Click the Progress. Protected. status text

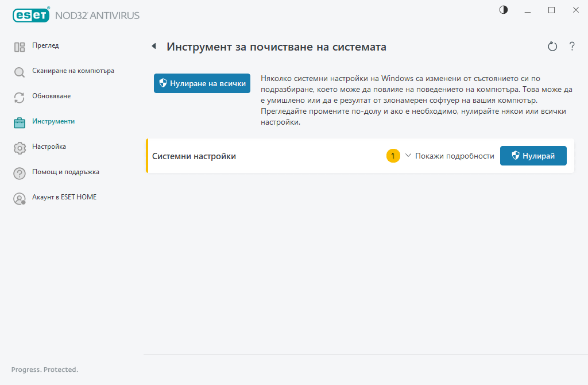(44, 369)
